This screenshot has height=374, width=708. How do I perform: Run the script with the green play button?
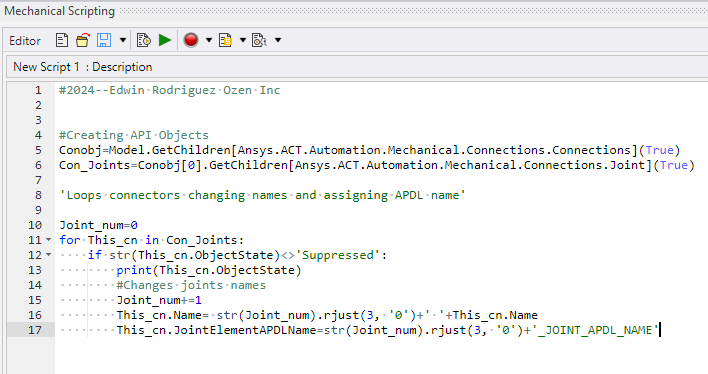point(165,41)
